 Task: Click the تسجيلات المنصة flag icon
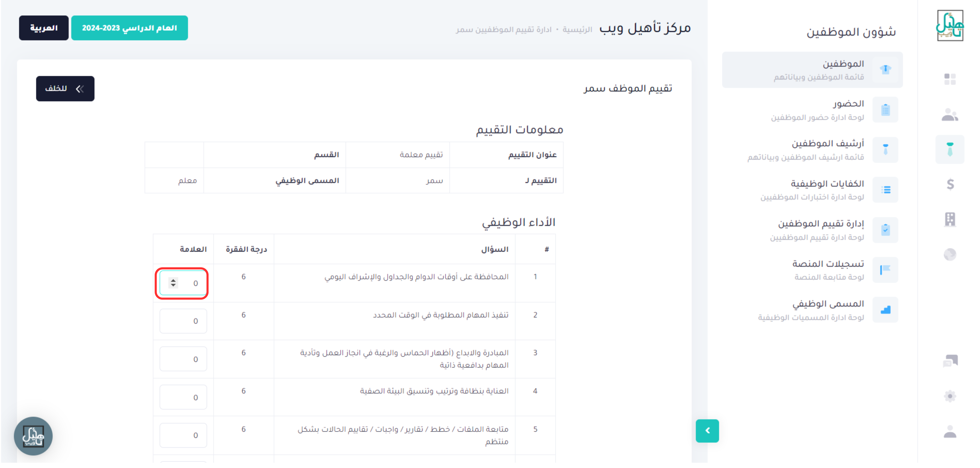(885, 270)
